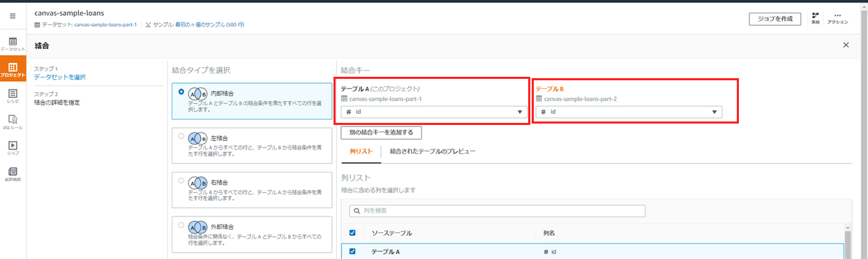
Task: Open the データセット sidebar icon
Action: (x=13, y=45)
